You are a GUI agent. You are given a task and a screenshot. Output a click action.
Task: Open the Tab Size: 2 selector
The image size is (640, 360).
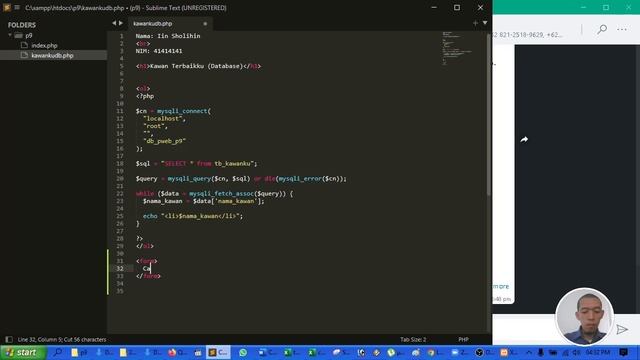tap(413, 339)
